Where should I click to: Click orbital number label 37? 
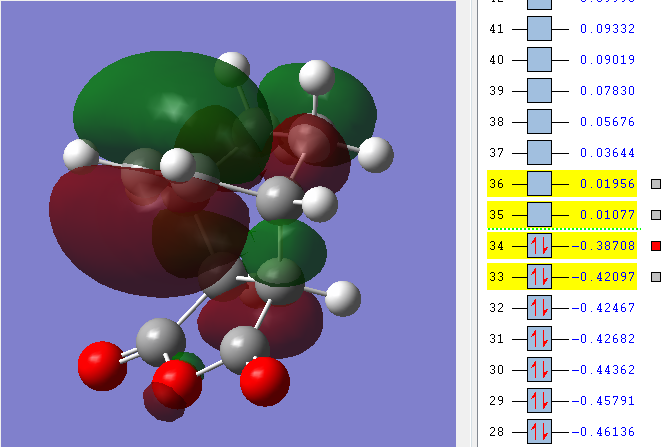click(497, 153)
